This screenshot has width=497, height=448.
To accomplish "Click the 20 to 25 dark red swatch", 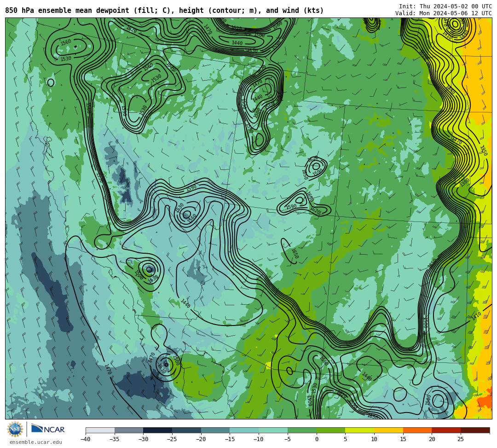I will (446, 430).
